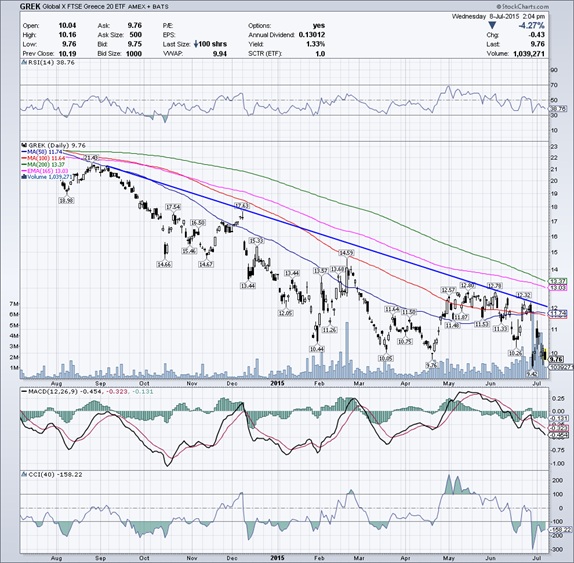Click the MA(50) 11.74 legend entry
The image size is (574, 563).
click(43, 151)
